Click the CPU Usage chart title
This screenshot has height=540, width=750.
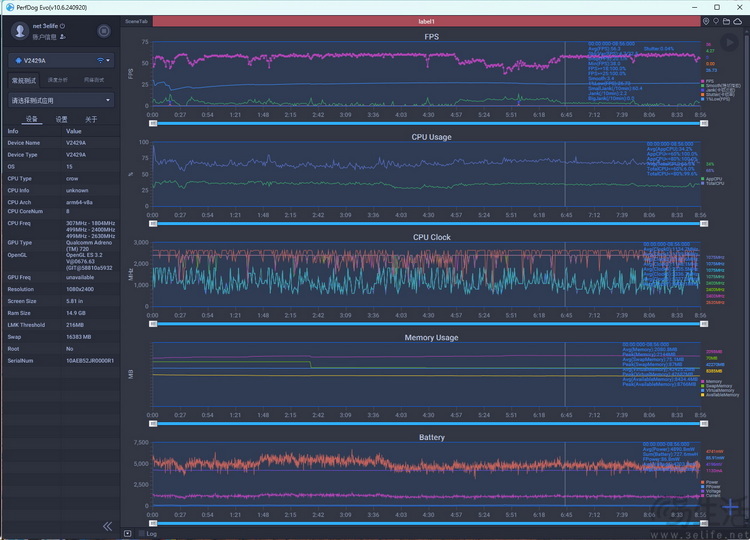tap(431, 137)
